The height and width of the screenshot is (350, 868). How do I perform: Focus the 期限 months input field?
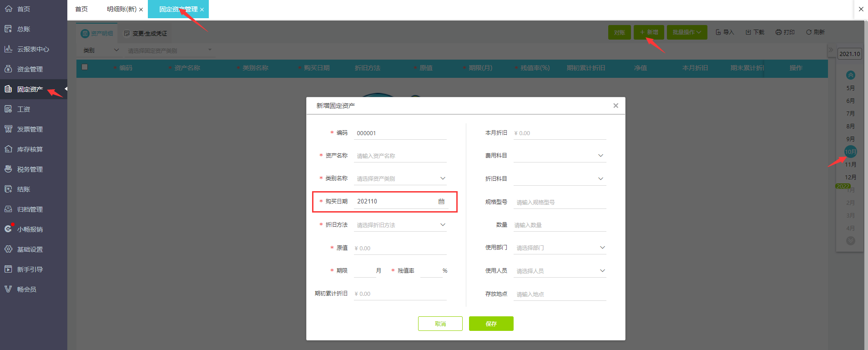tap(364, 271)
